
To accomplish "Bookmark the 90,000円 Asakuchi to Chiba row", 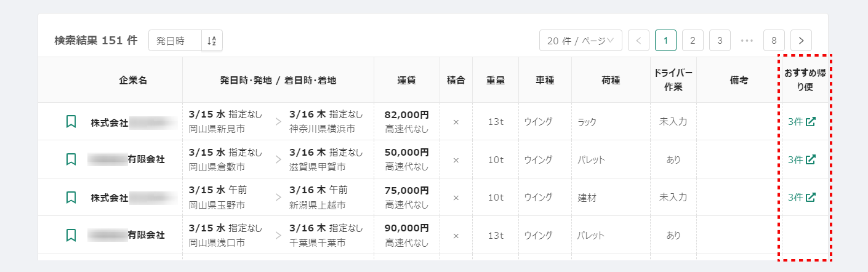I will pos(71,235).
